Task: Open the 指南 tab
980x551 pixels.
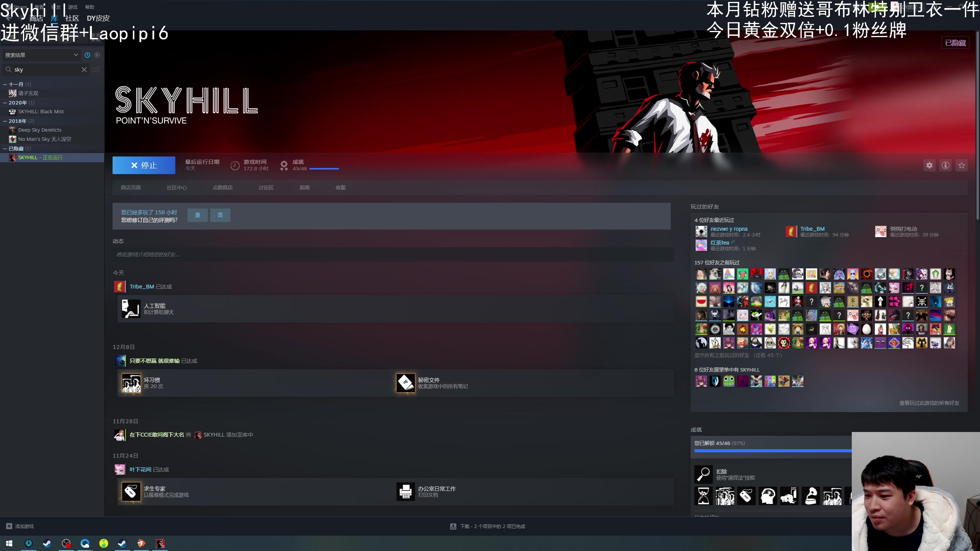Action: pos(305,187)
